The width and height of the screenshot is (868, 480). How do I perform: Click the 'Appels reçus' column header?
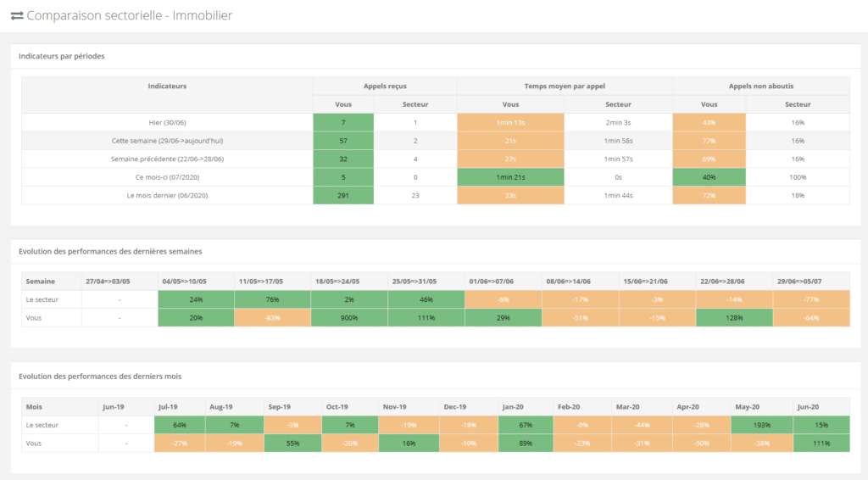pyautogui.click(x=385, y=86)
